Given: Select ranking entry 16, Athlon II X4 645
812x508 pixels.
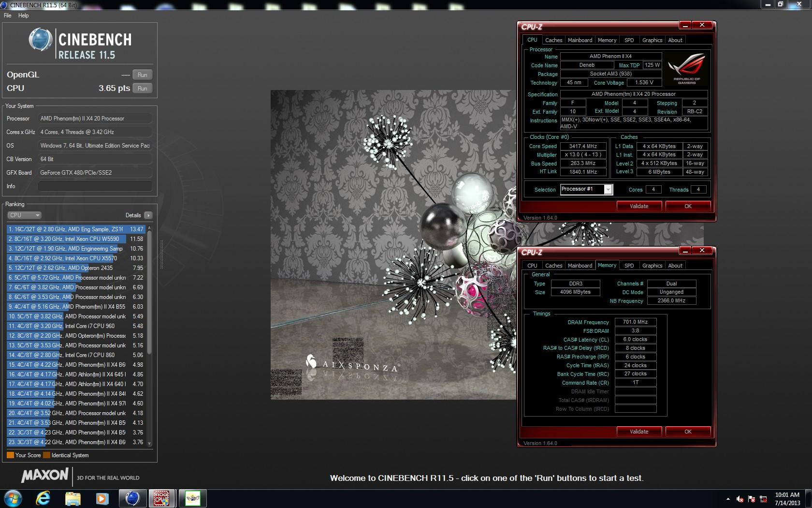Looking at the screenshot, I should (76, 374).
